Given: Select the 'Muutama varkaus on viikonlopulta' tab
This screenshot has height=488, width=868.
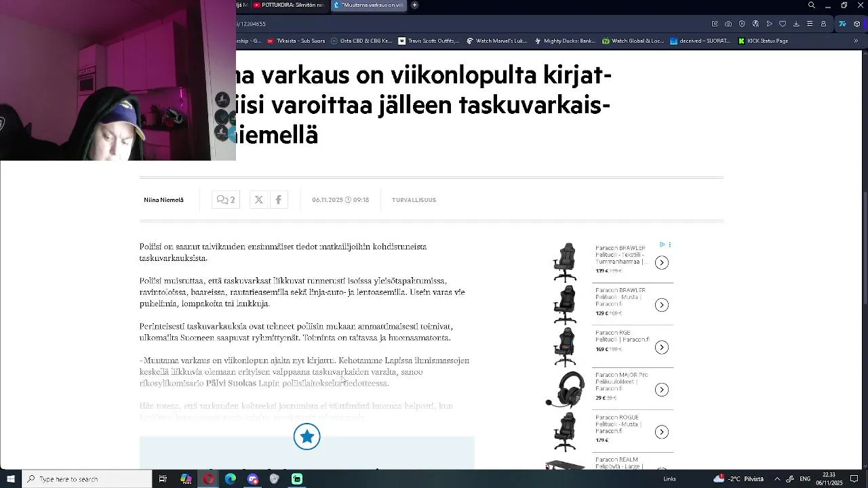Looking at the screenshot, I should click(370, 5).
